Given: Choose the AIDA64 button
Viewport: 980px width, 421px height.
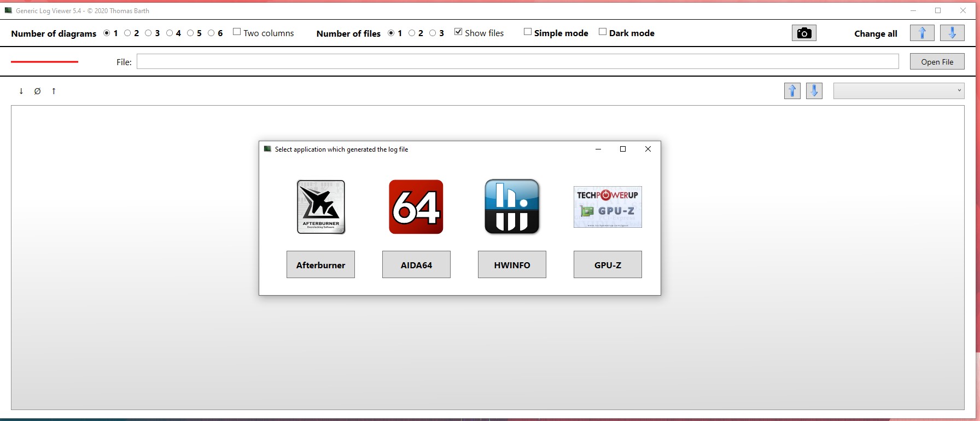Looking at the screenshot, I should pyautogui.click(x=416, y=264).
